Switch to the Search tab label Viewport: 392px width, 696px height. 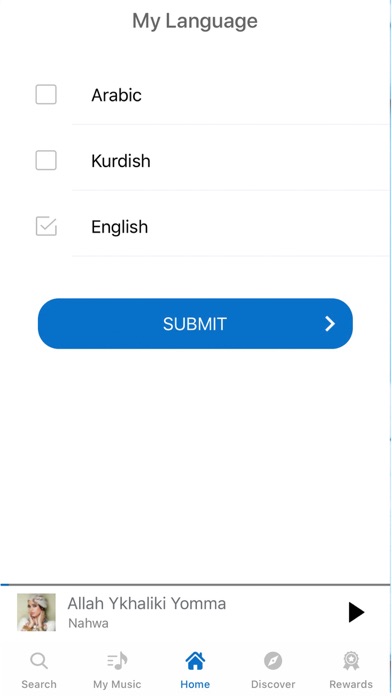point(39,684)
